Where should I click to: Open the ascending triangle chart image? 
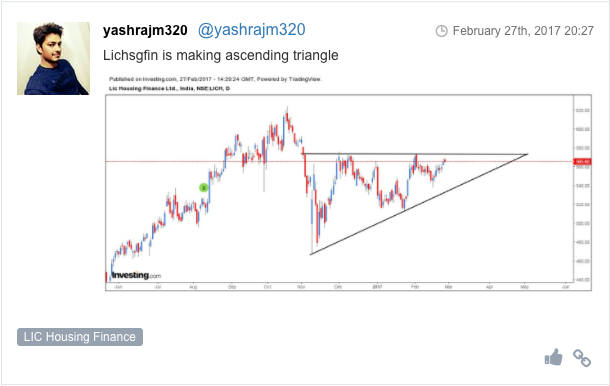click(x=348, y=183)
